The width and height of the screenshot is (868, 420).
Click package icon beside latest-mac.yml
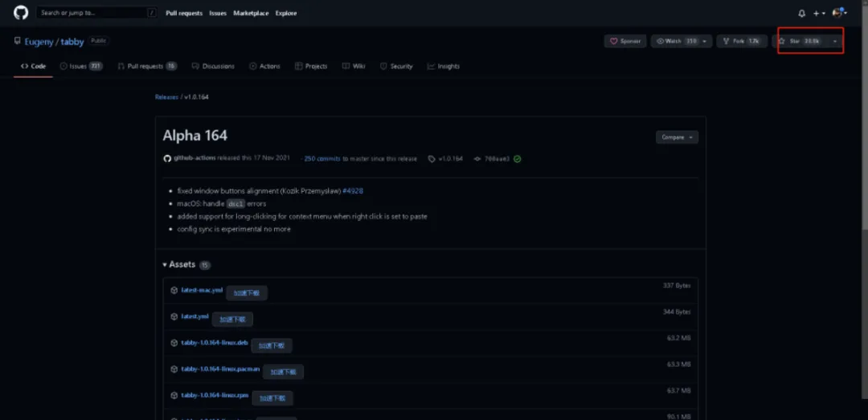[174, 290]
